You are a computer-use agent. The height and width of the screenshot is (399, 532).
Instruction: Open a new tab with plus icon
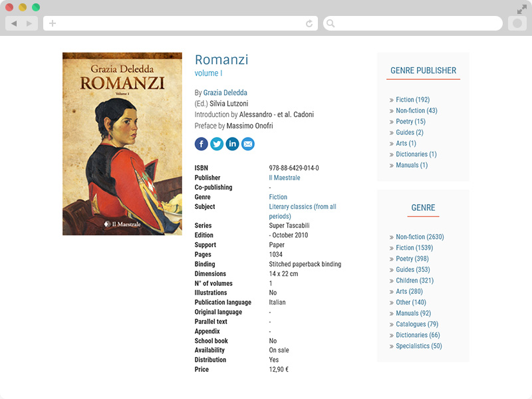[x=53, y=23]
